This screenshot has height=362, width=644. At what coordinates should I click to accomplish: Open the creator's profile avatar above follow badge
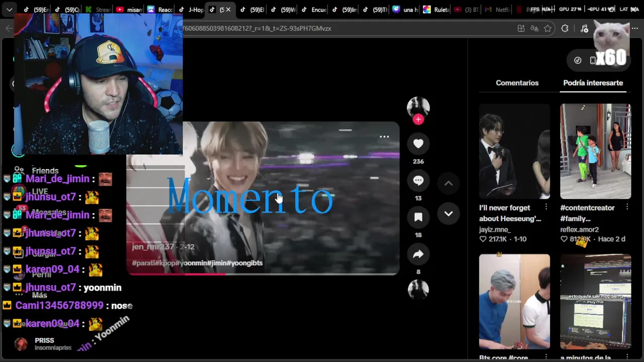[418, 107]
